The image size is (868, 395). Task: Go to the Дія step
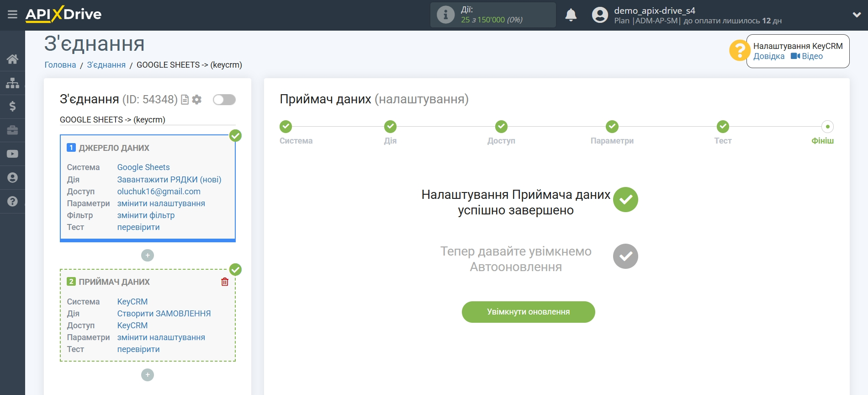[390, 127]
